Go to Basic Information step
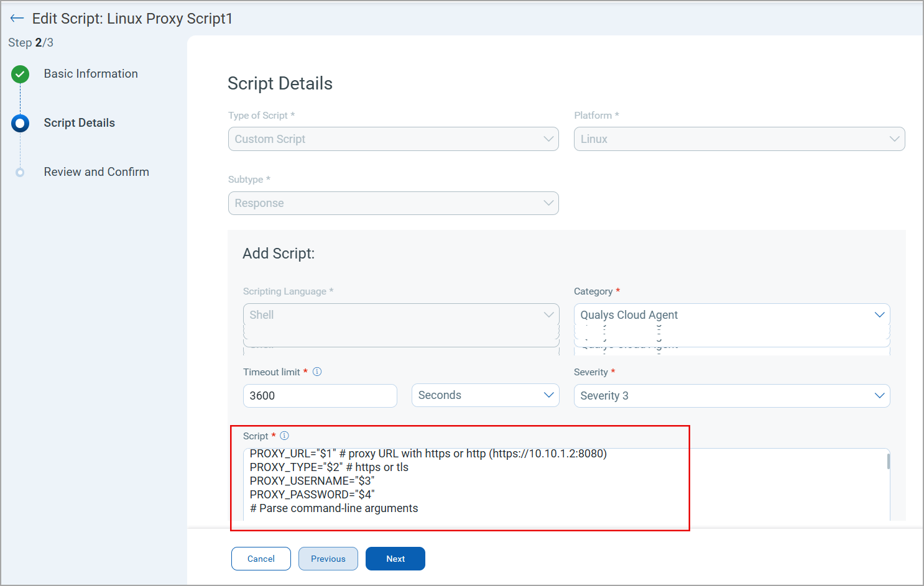This screenshot has width=924, height=586. coord(91,74)
